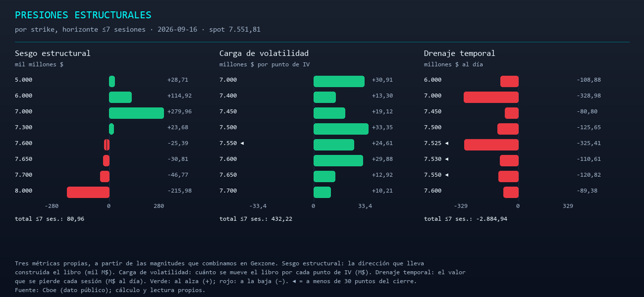
Task: Click the total ≤7 ses.: 432,22 line
Action: point(256,219)
